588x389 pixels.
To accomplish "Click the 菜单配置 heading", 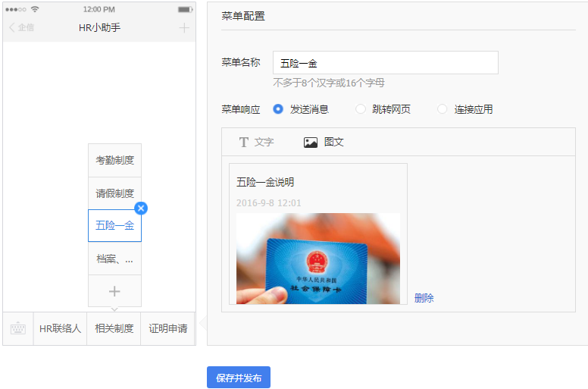I will tap(243, 16).
